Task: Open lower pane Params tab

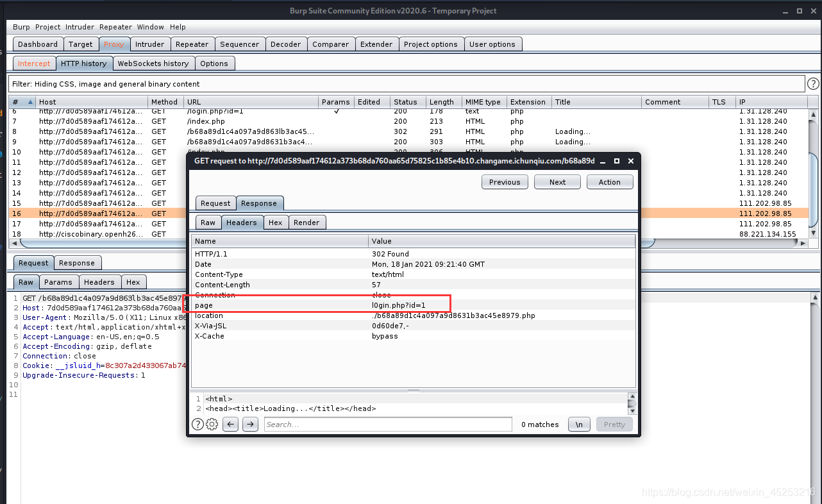Action: click(58, 282)
